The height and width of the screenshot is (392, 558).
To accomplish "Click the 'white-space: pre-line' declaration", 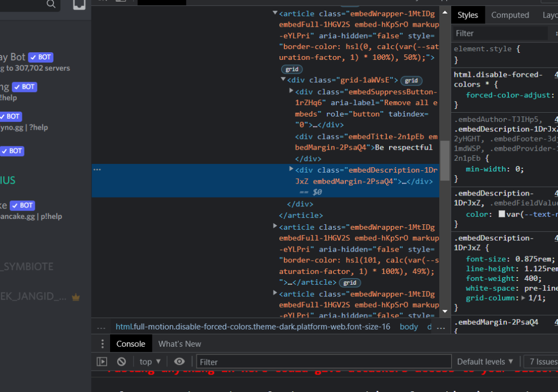I will click(x=511, y=288).
